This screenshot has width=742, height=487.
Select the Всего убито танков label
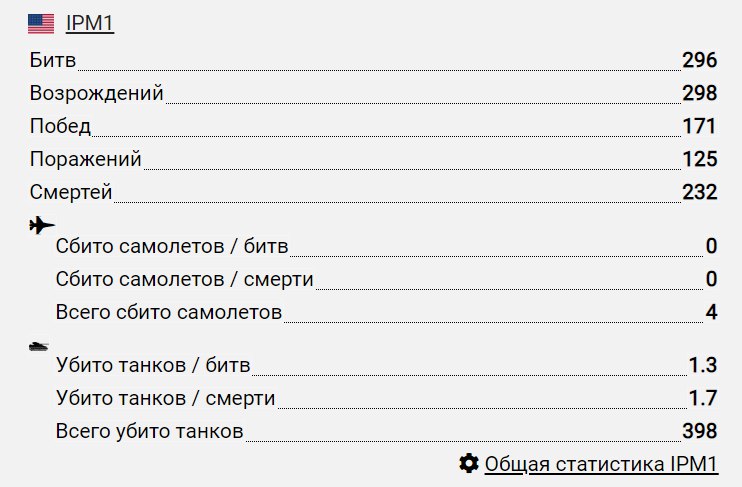pos(150,432)
